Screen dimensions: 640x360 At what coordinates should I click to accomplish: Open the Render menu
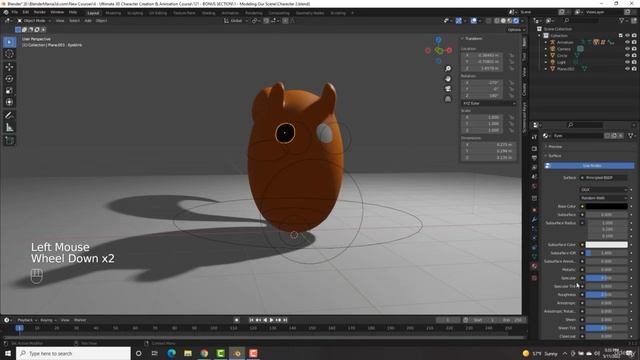[x=40, y=13]
